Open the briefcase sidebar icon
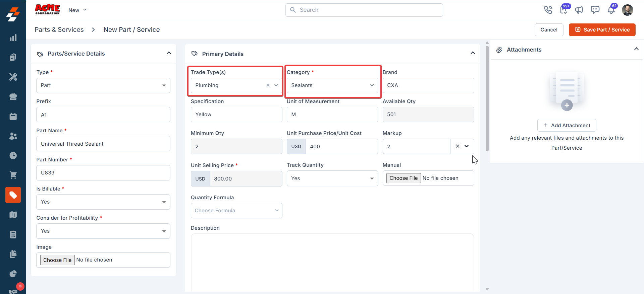 point(13,96)
